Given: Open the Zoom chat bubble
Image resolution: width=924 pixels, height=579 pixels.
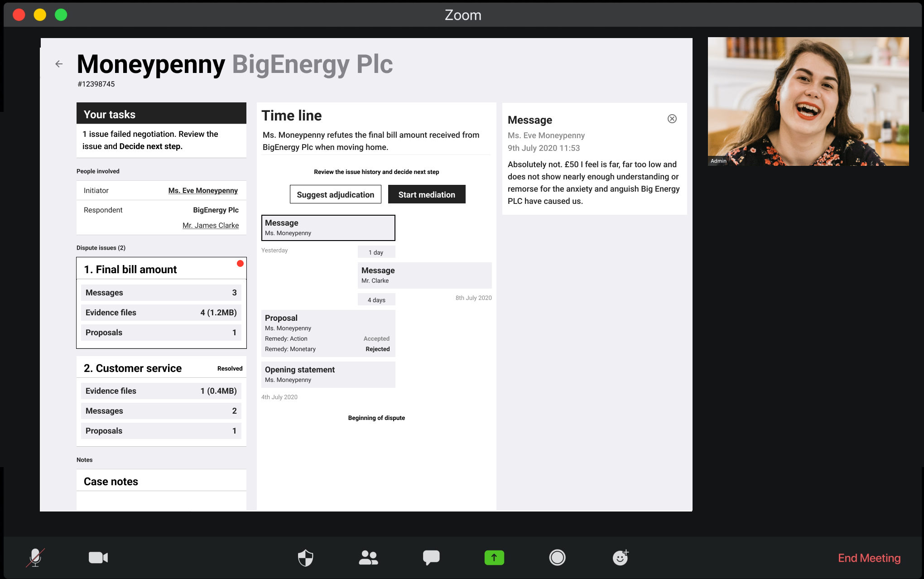Looking at the screenshot, I should 431,558.
